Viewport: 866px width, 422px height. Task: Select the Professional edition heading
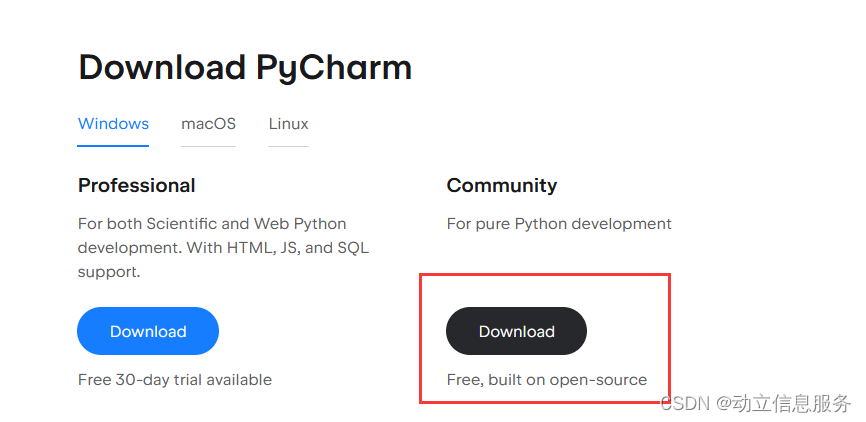[137, 185]
